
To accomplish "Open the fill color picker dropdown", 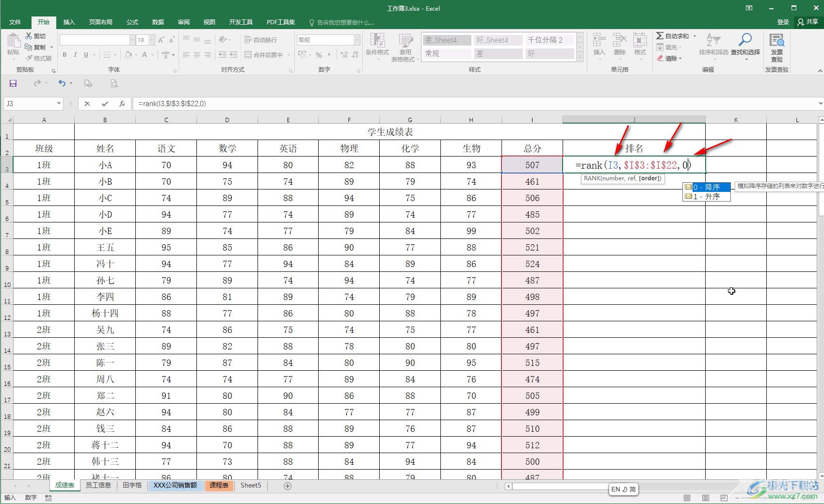I will [136, 55].
